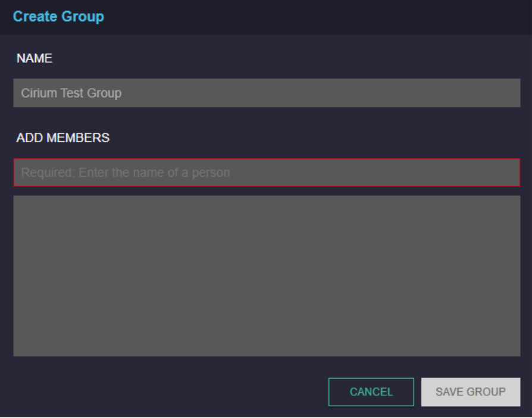
Task: Click the text Cirium Test Group
Action: coord(71,93)
